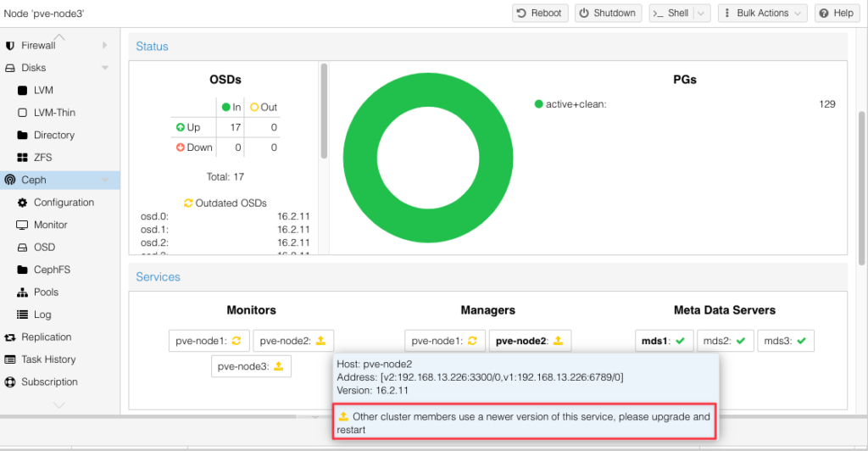Click the Shutdown button
The image size is (868, 451).
pyautogui.click(x=608, y=14)
